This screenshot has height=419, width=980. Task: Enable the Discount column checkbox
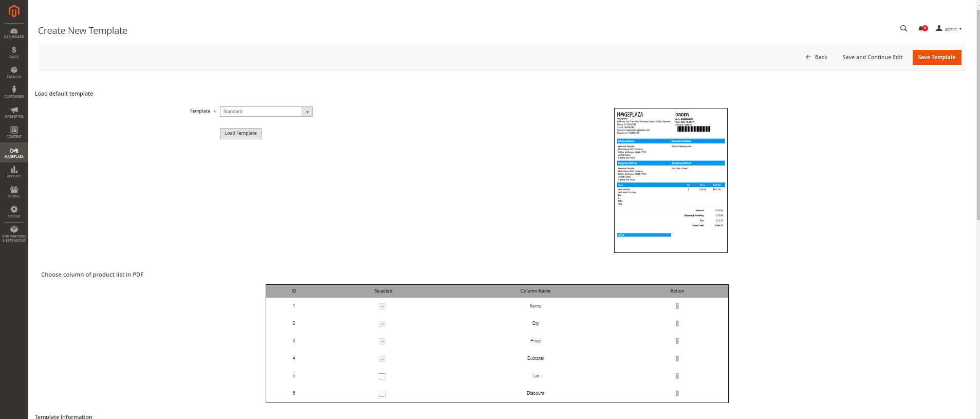382,394
